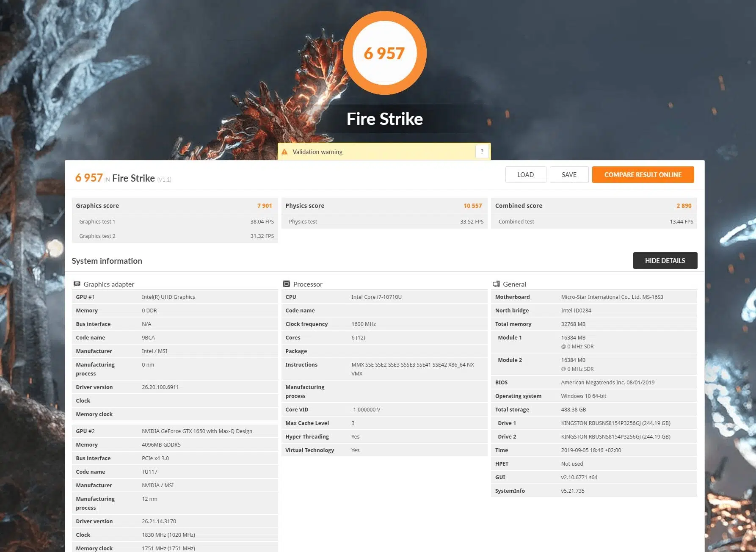Image resolution: width=756 pixels, height=552 pixels.
Task: Click the Graphics score value 7 901
Action: pos(265,206)
